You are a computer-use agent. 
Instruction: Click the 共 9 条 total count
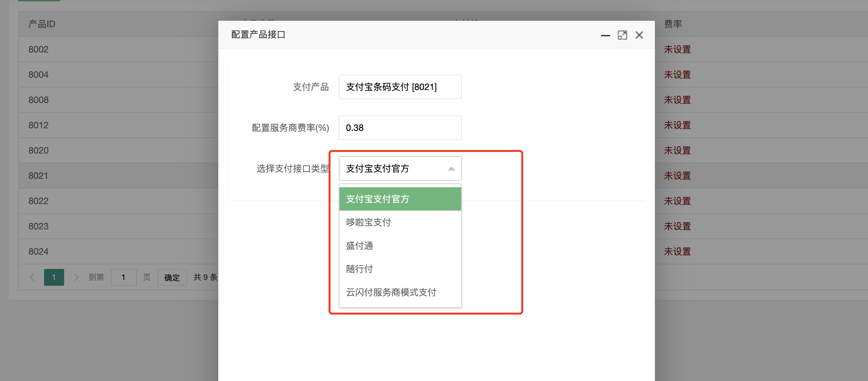[206, 277]
